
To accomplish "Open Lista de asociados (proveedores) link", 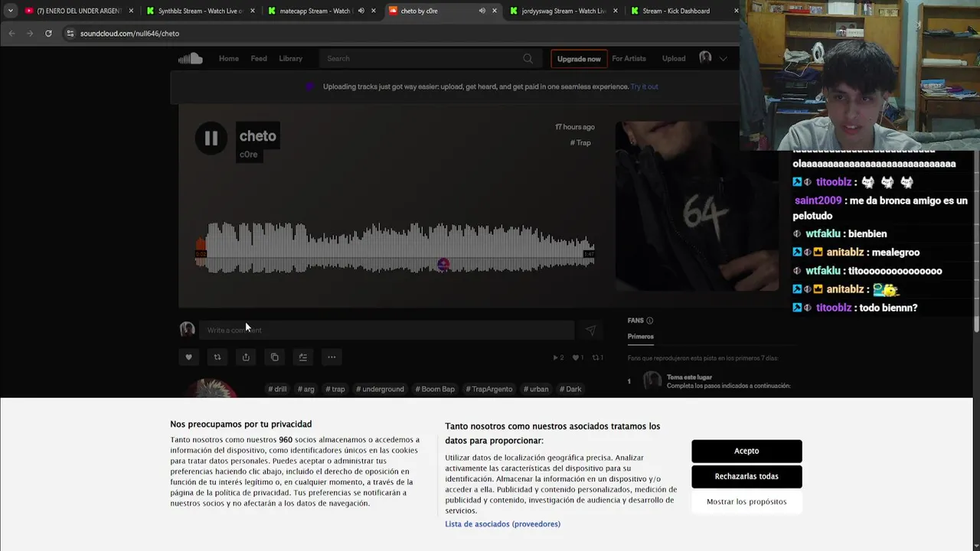I will tap(502, 524).
